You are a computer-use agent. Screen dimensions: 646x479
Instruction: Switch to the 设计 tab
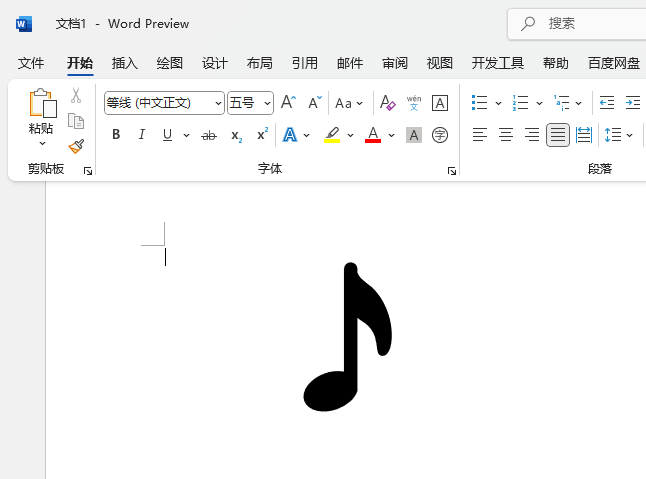point(214,63)
